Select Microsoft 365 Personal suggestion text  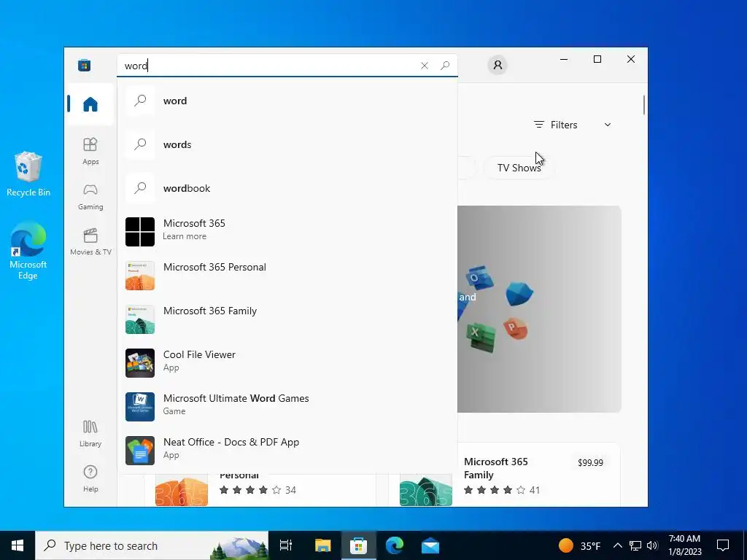pos(214,267)
